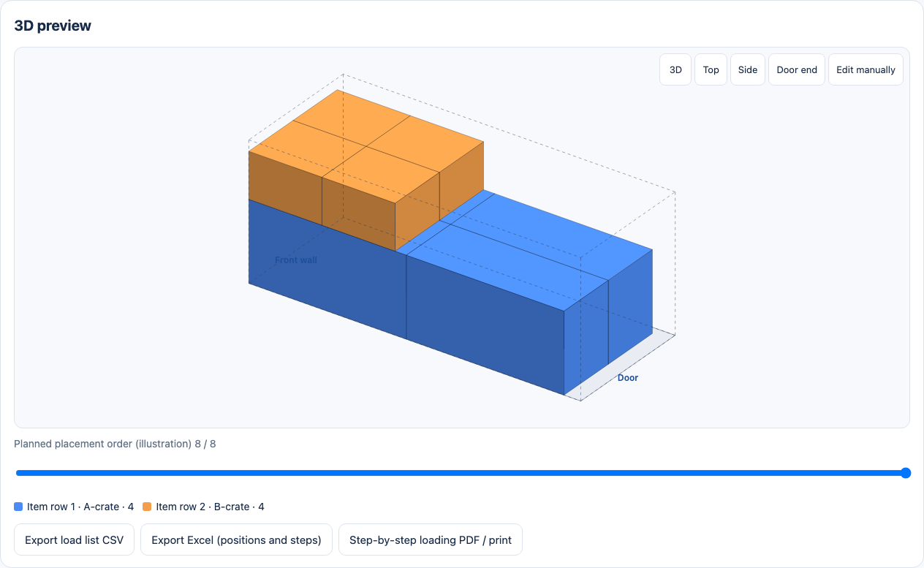Click the orange B-crate legend swatch

point(147,507)
